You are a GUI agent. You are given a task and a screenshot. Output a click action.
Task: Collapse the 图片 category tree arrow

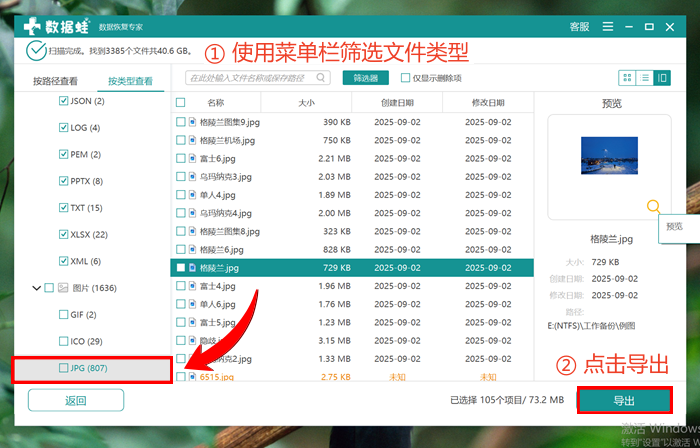(x=37, y=288)
